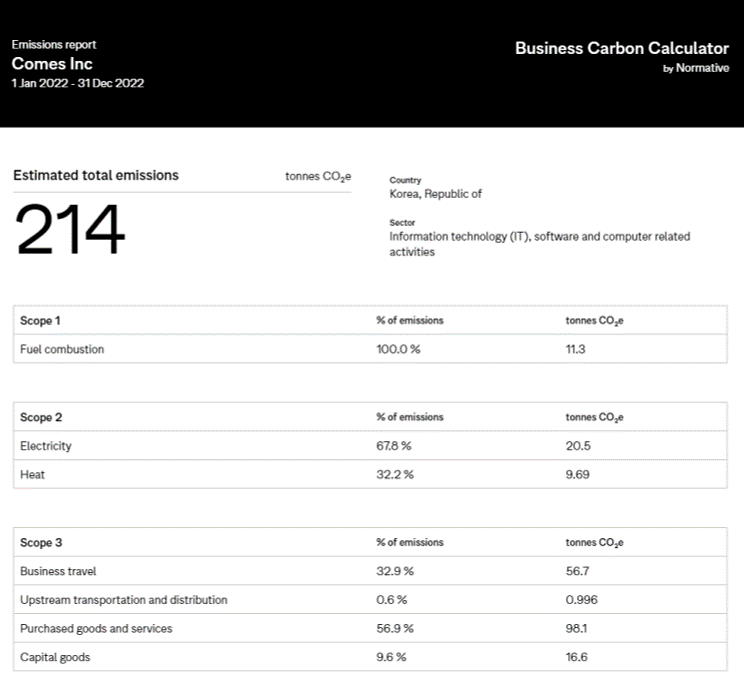Select the '56.9 %' Purchased goods percentage

(x=395, y=629)
